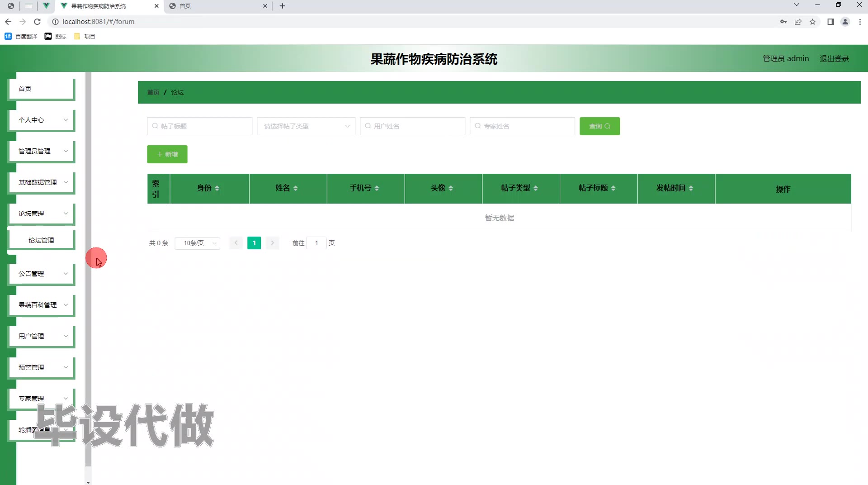Screen dimensions: 868x485
Task: Open a new browser tab
Action: (x=283, y=6)
